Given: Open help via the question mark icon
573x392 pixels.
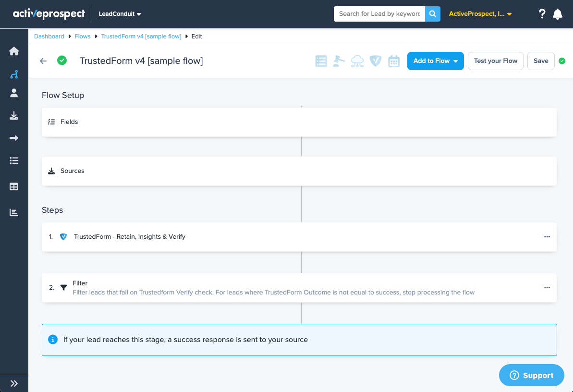Looking at the screenshot, I should click(542, 14).
